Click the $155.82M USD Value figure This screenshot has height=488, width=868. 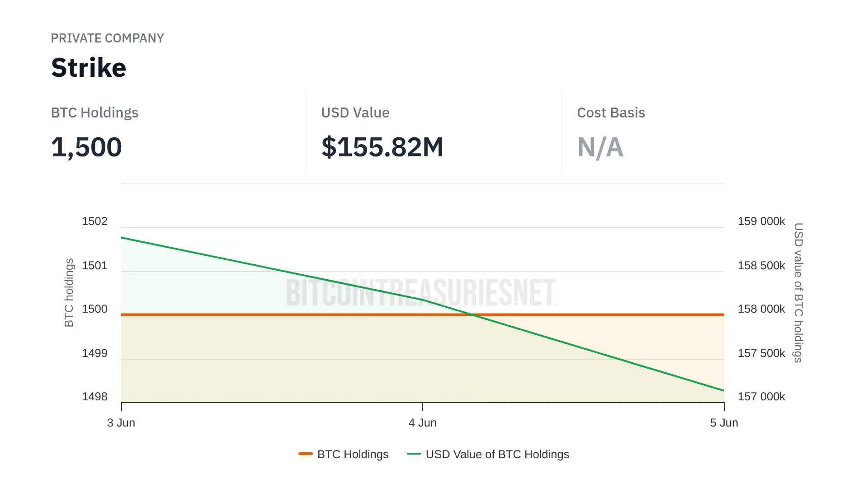click(x=382, y=147)
